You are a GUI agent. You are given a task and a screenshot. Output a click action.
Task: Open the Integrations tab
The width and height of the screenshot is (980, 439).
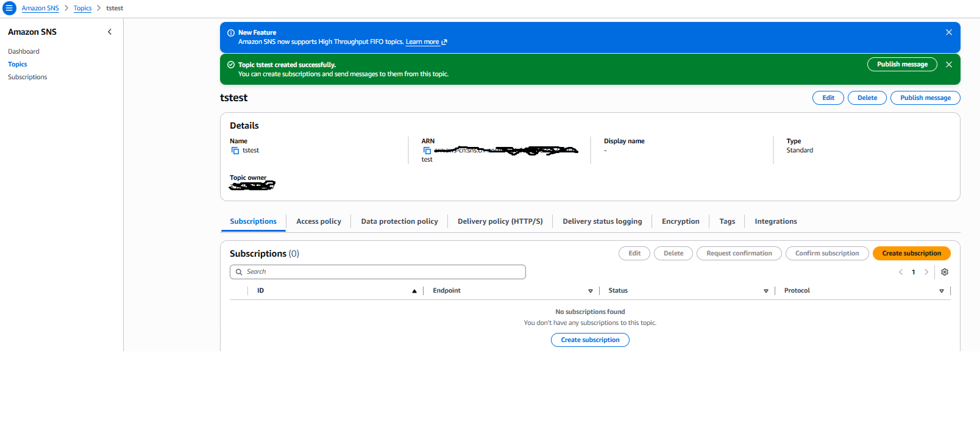[x=776, y=221]
